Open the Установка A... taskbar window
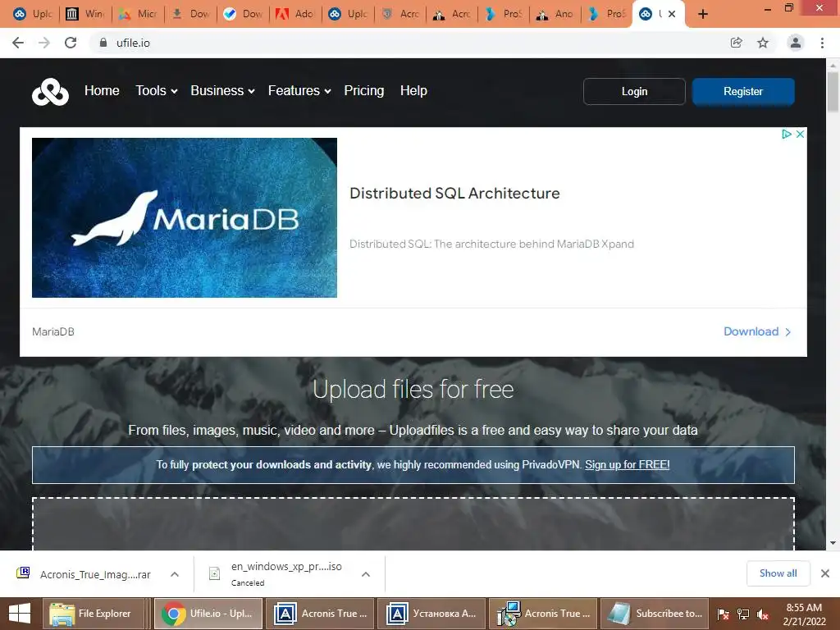The height and width of the screenshot is (630, 840). point(431,614)
